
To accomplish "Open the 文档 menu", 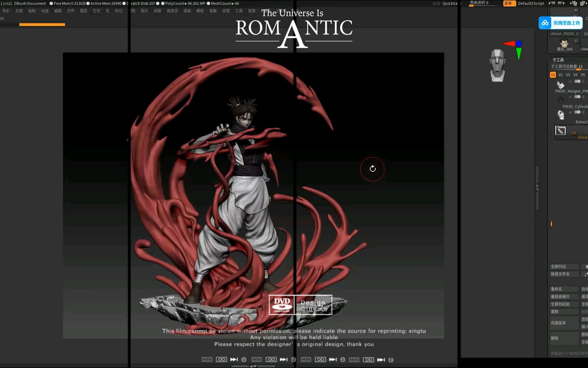I will tap(19, 11).
